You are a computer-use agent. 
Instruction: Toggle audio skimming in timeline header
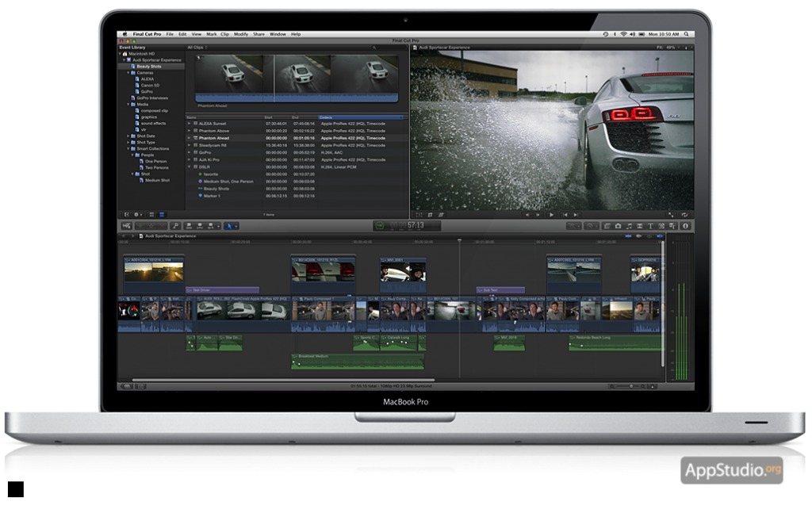pyautogui.click(x=638, y=236)
